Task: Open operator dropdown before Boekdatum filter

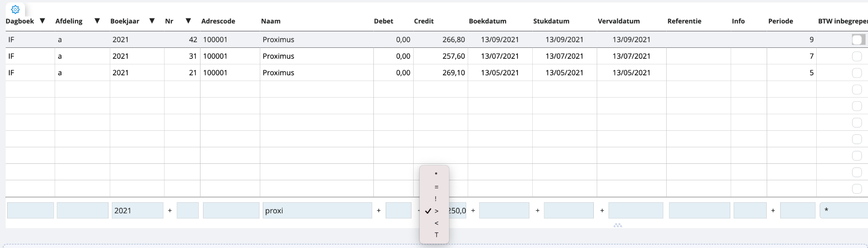Action: [x=473, y=210]
